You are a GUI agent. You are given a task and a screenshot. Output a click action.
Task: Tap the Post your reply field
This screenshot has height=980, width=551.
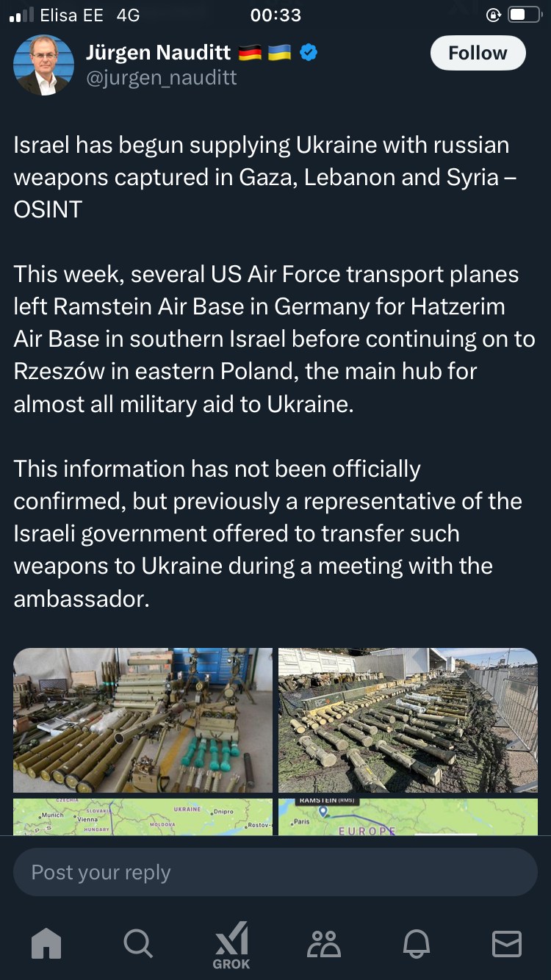point(275,872)
